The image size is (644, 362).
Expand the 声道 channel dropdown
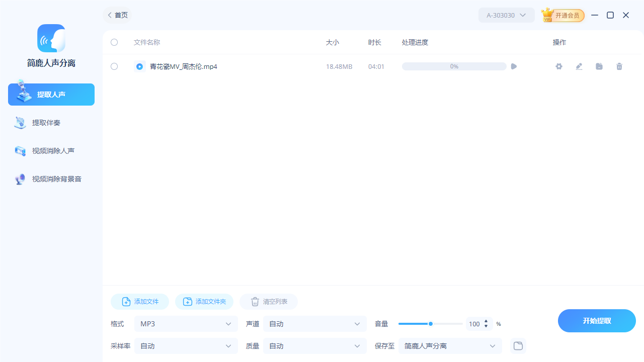click(x=314, y=324)
